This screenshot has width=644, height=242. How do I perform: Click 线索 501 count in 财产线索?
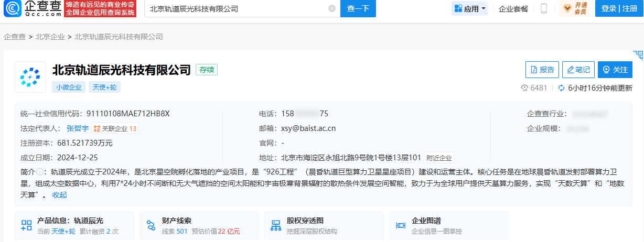click(x=175, y=231)
